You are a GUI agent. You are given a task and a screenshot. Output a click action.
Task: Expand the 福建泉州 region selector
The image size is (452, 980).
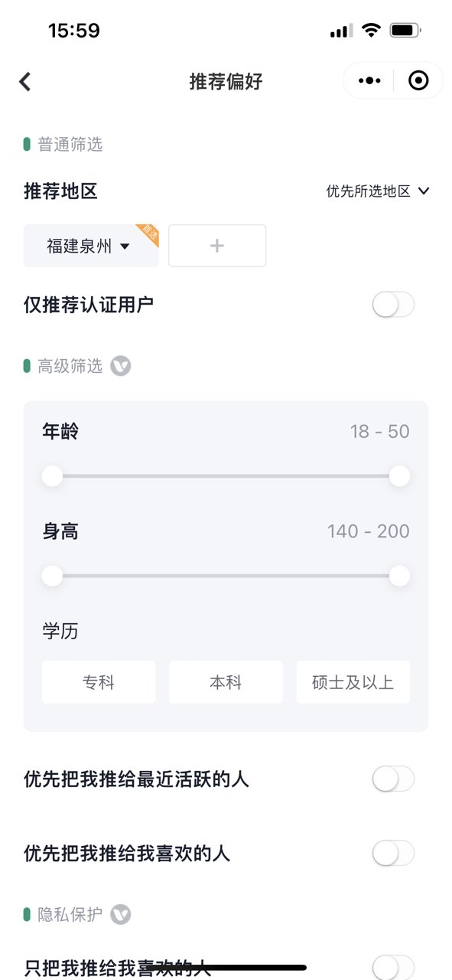91,246
